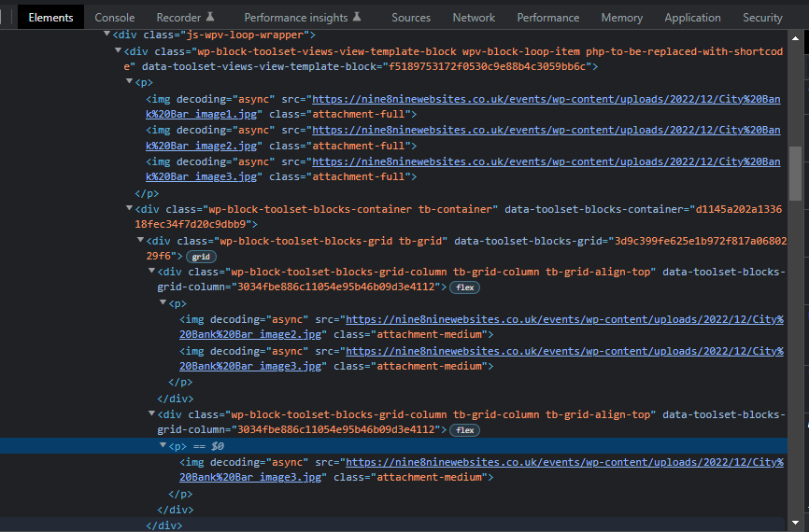This screenshot has height=532, width=809.
Task: Click the flask icon beside Recorder
Action: pyautogui.click(x=210, y=17)
